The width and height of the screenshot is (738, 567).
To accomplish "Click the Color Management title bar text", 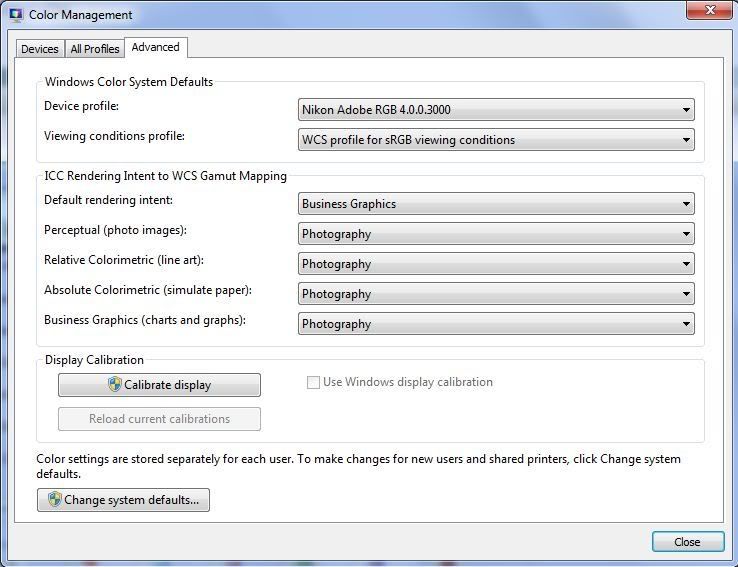I will point(80,15).
